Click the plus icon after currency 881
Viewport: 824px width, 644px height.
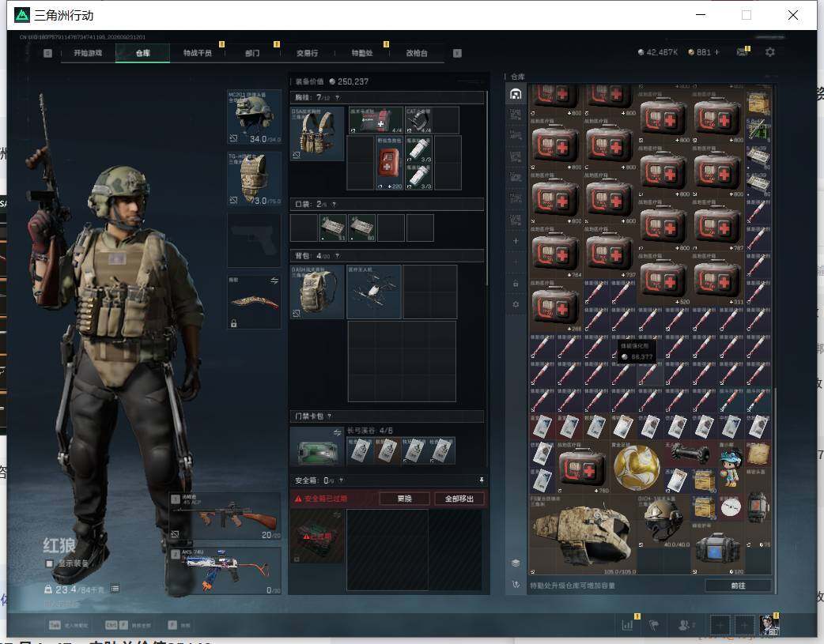(716, 52)
